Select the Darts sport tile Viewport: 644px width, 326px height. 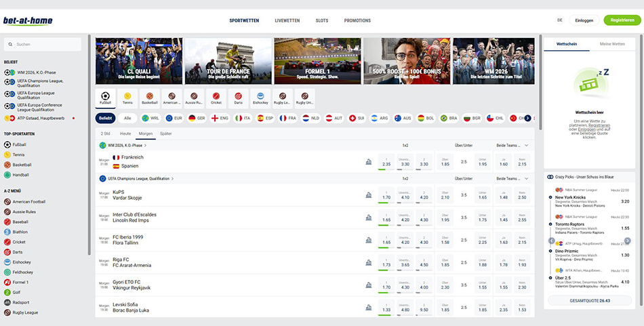click(x=238, y=98)
